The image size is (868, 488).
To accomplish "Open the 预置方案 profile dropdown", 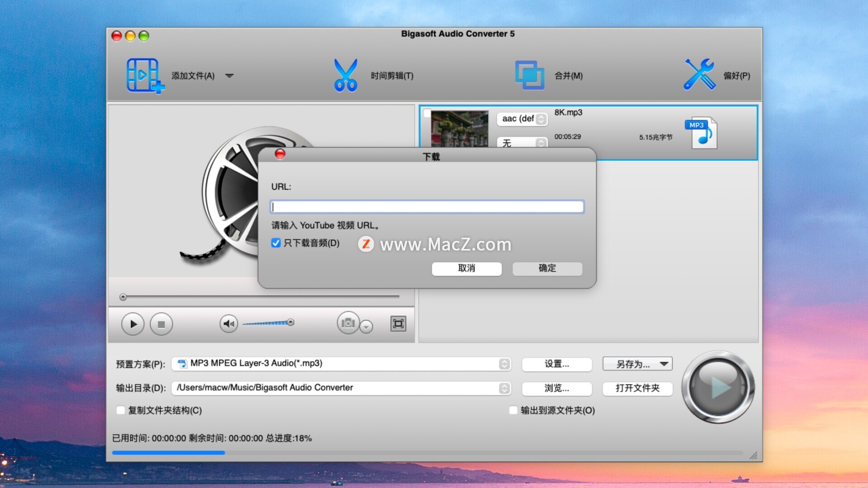I will (x=341, y=364).
